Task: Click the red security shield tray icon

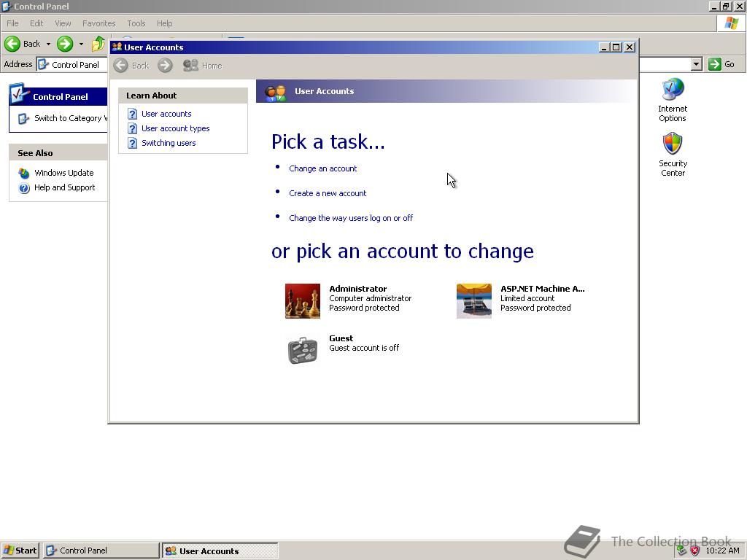Action: tap(695, 551)
